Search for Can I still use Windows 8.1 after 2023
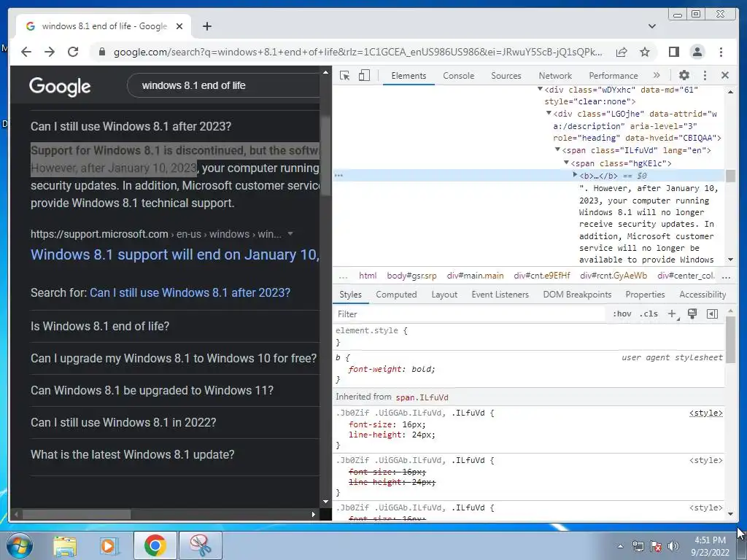The width and height of the screenshot is (747, 560). (x=190, y=292)
